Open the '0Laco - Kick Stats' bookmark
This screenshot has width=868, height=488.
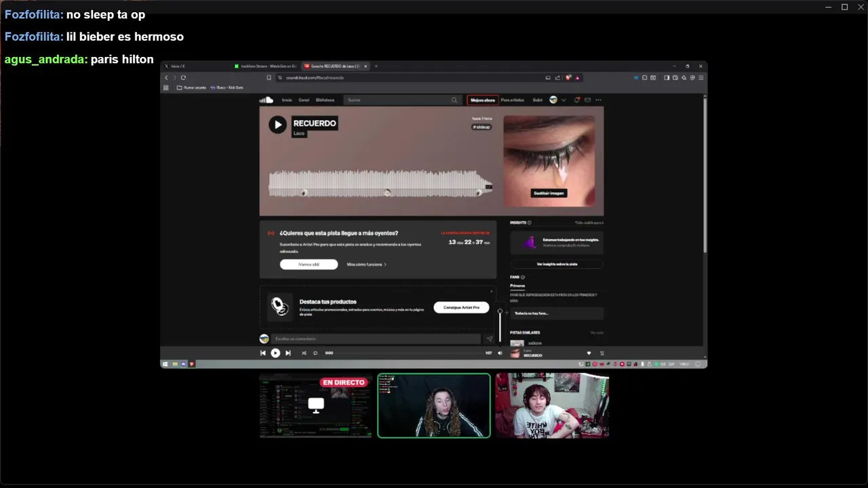[x=227, y=87]
